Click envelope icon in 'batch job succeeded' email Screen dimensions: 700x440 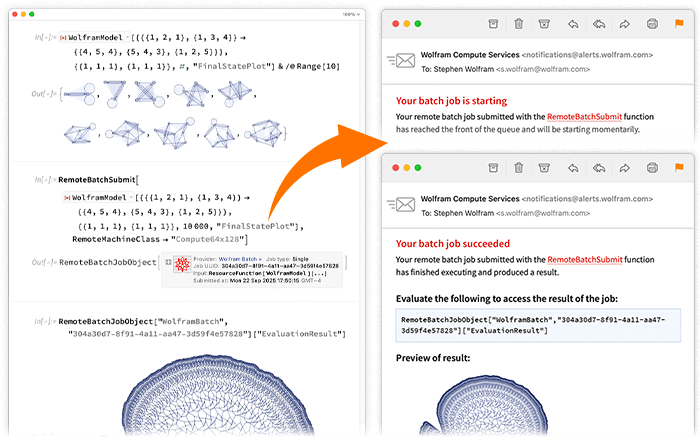coord(405,204)
